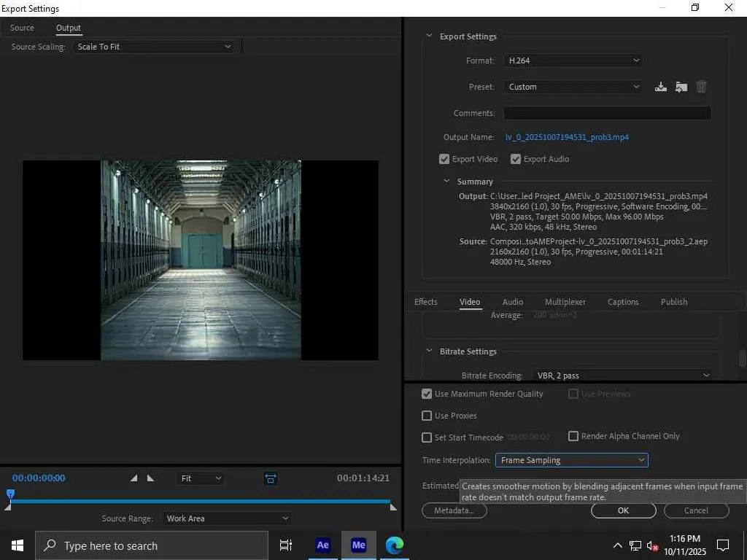Click the Set Out Point triangle
The height and width of the screenshot is (560, 747).
click(x=150, y=478)
